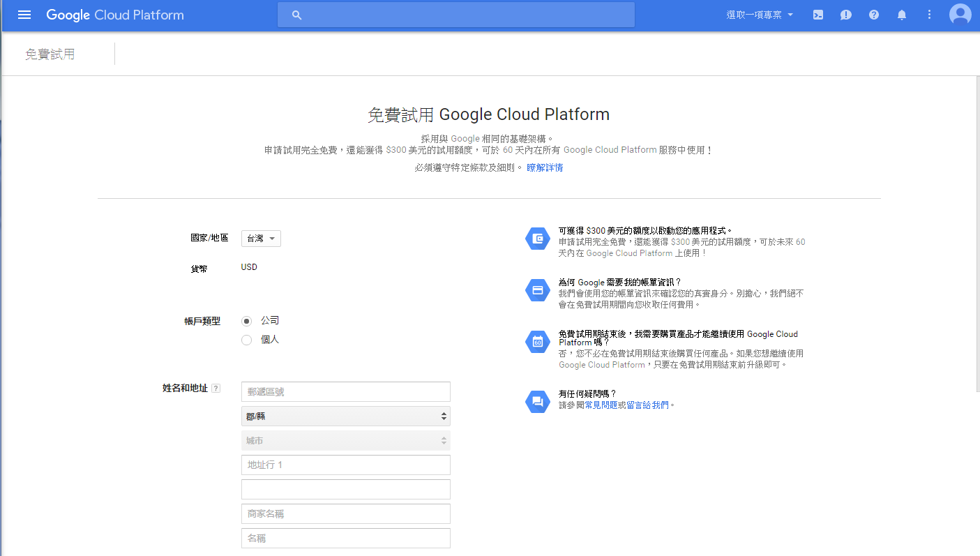
Task: Expand the 郡/縣 county dropdown
Action: [346, 416]
